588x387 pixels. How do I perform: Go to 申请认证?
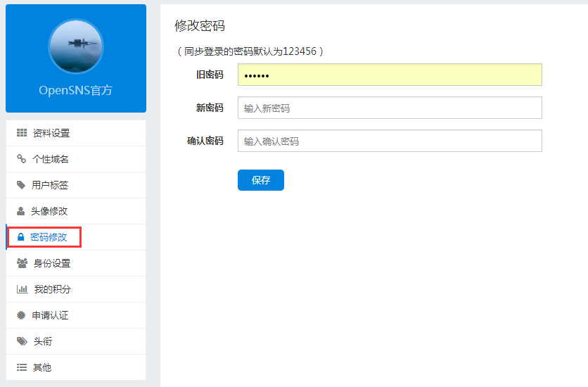[76, 315]
